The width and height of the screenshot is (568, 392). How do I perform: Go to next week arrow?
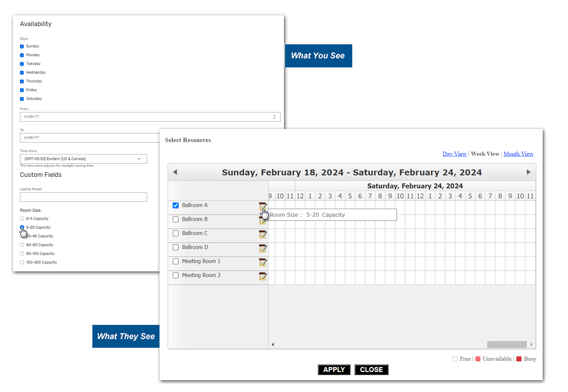[528, 172]
